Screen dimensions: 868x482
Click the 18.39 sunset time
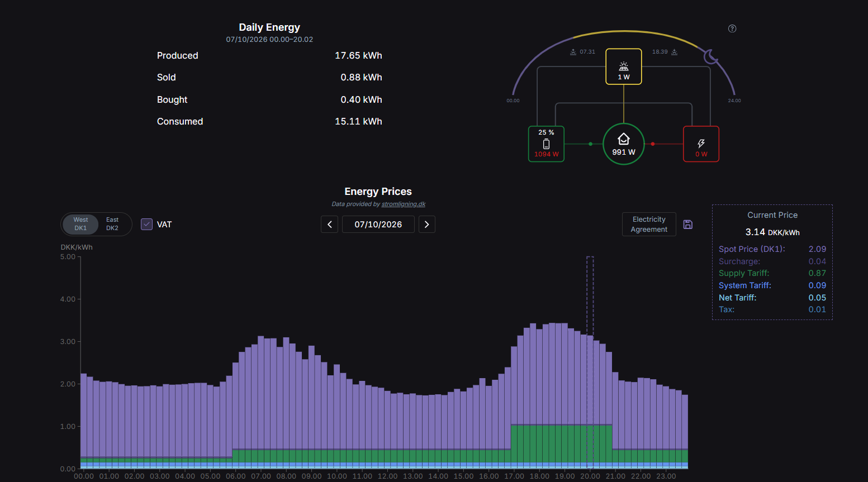click(x=660, y=52)
